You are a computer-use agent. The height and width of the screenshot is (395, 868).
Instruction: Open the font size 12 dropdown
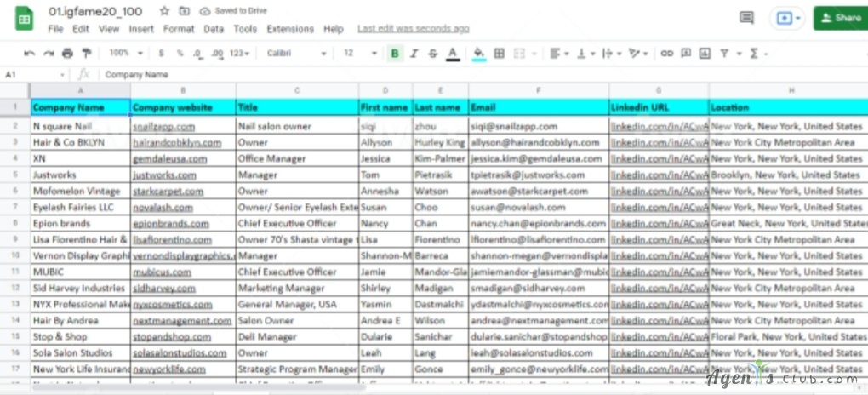click(360, 53)
